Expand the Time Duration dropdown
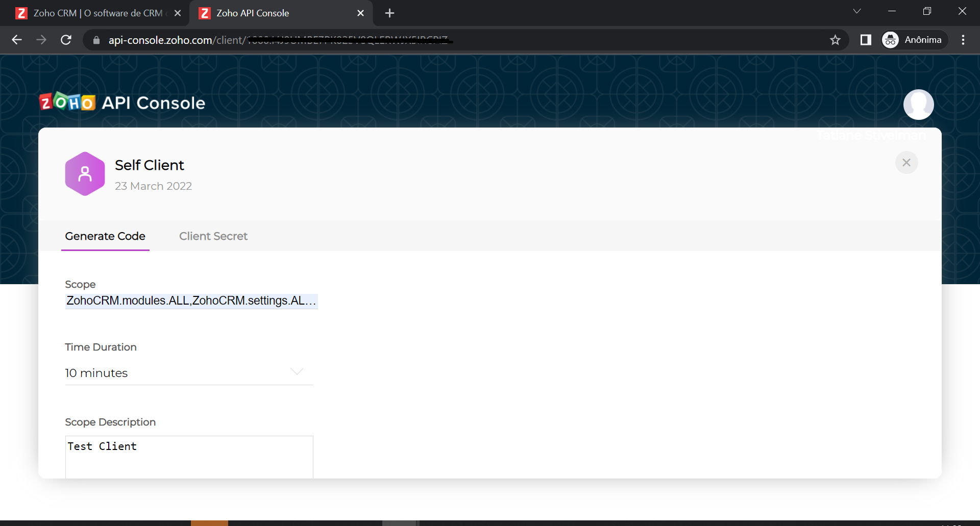 tap(297, 371)
